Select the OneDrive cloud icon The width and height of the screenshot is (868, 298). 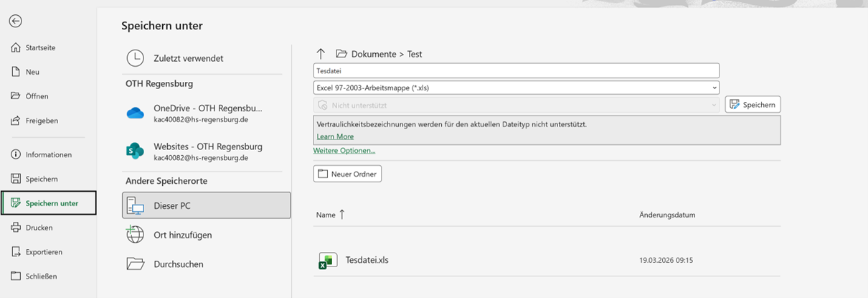coord(136,113)
